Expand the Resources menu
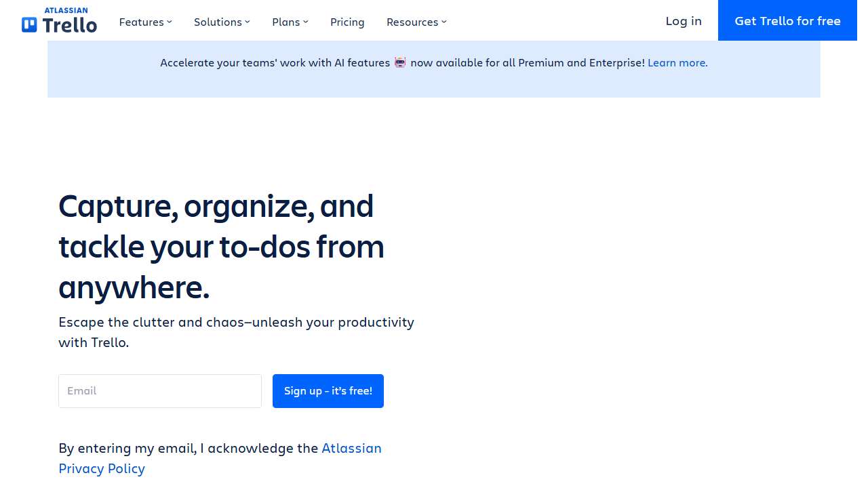The image size is (868, 488). tap(416, 22)
